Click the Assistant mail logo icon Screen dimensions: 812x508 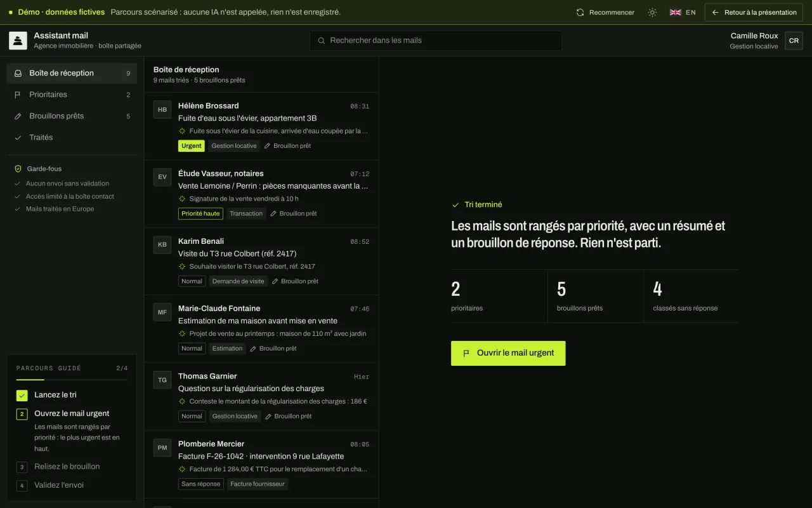pos(18,41)
